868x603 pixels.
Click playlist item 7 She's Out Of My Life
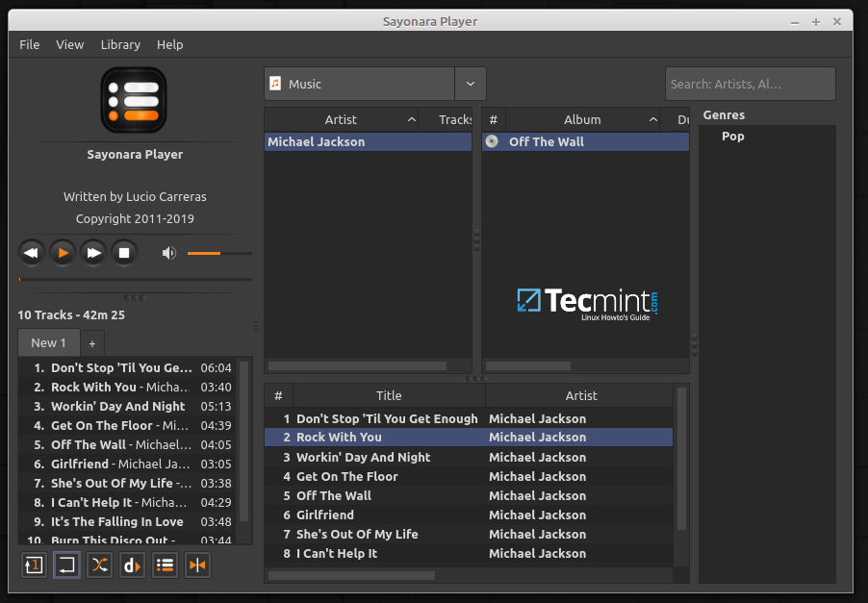pos(127,484)
